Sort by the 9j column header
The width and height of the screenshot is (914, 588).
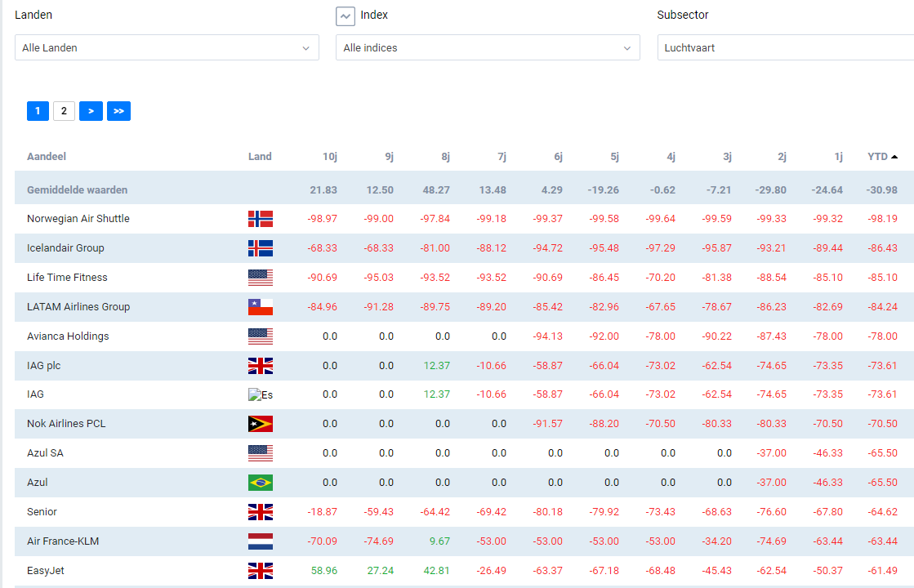390,157
